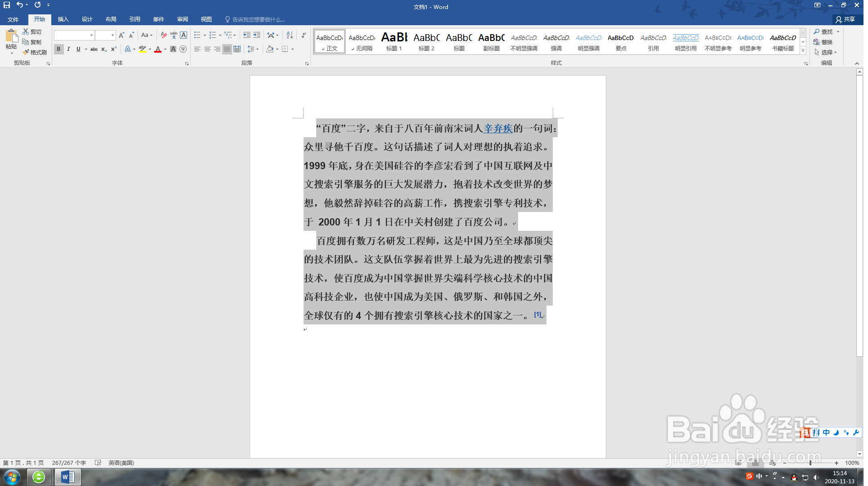Image resolution: width=868 pixels, height=486 pixels.
Task: Click the [1] footnote reference link
Action: point(537,315)
